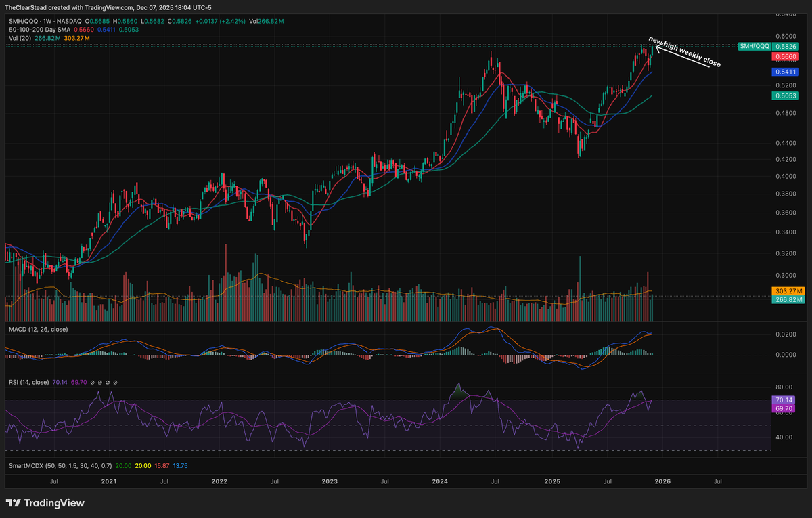This screenshot has height=518, width=812.
Task: Click the 0.0000 MACD axis label
Action: 786,355
